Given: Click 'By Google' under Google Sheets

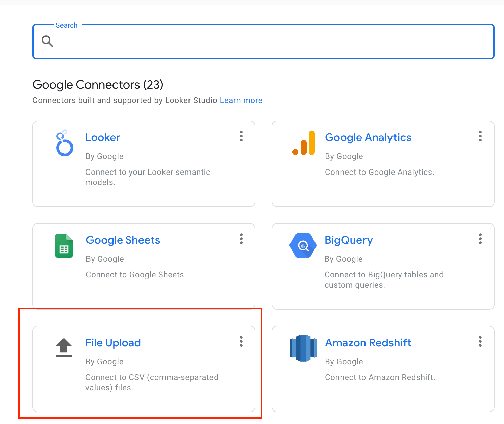Looking at the screenshot, I should (x=105, y=259).
